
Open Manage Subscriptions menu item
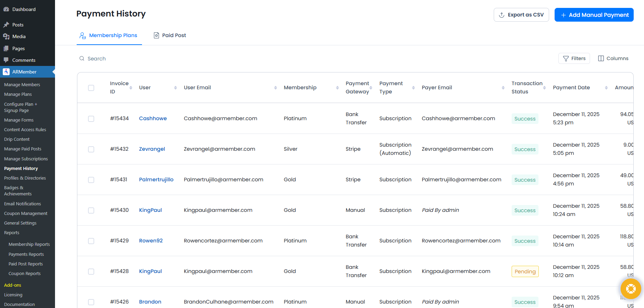[26, 159]
